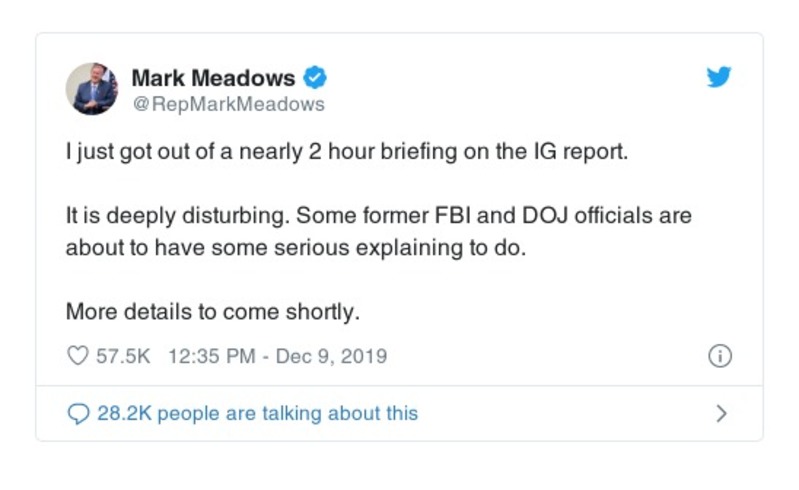Expand the conversation with the right chevron
This screenshot has height=490, width=799.
722,413
